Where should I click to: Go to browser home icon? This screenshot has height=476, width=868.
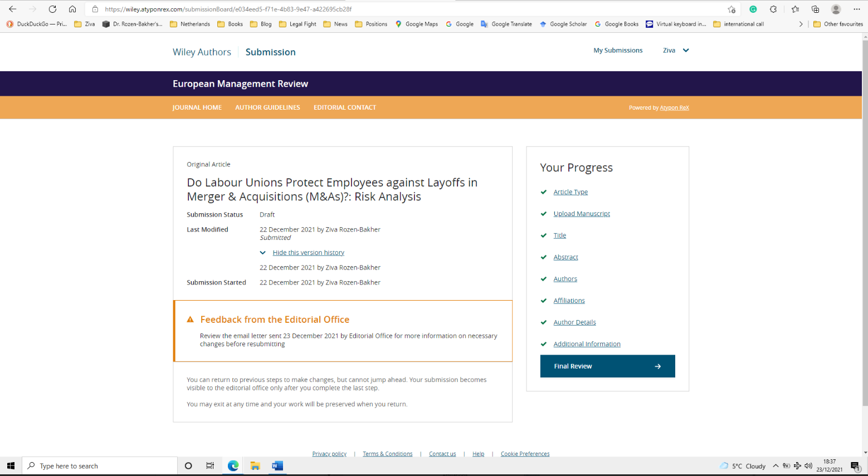[72, 9]
